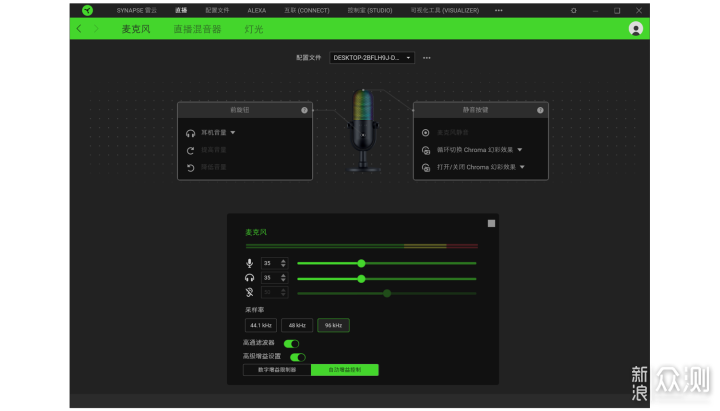The height and width of the screenshot is (411, 720).
Task: Switch to the 灯光 tab
Action: (253, 29)
